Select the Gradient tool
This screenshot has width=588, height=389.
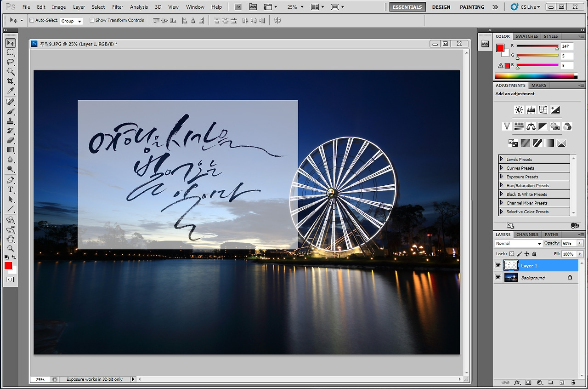(x=10, y=149)
